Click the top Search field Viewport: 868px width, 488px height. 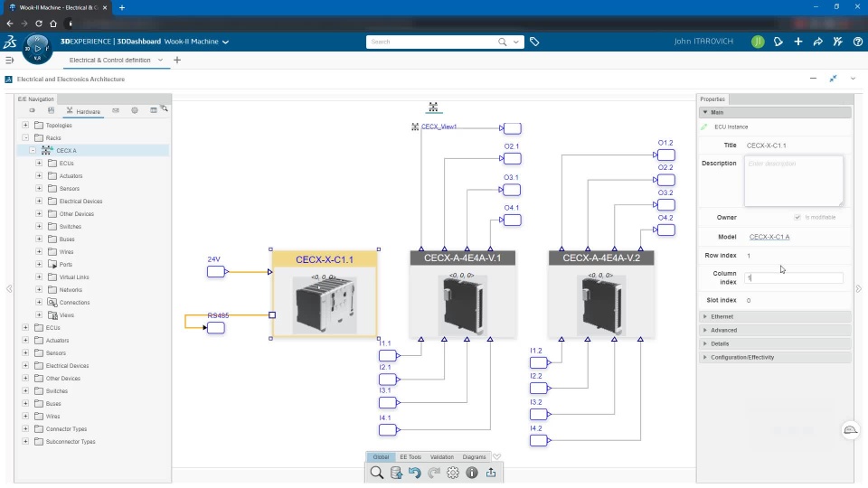(432, 42)
